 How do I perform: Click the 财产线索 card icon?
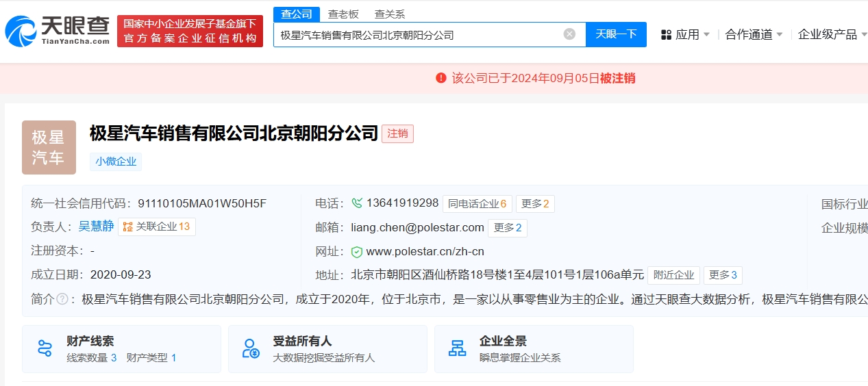click(45, 348)
